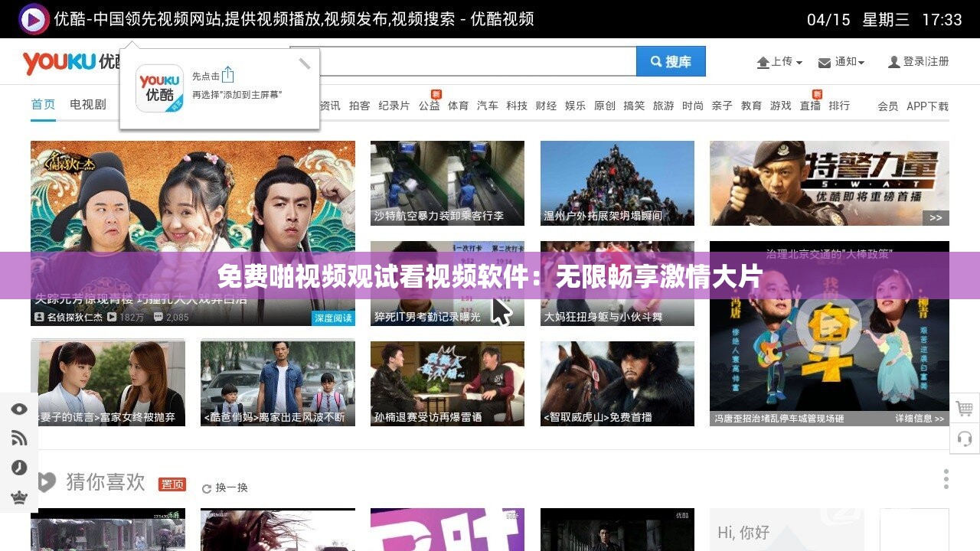Open watch history via the clock icon
The width and height of the screenshot is (980, 551).
click(19, 467)
